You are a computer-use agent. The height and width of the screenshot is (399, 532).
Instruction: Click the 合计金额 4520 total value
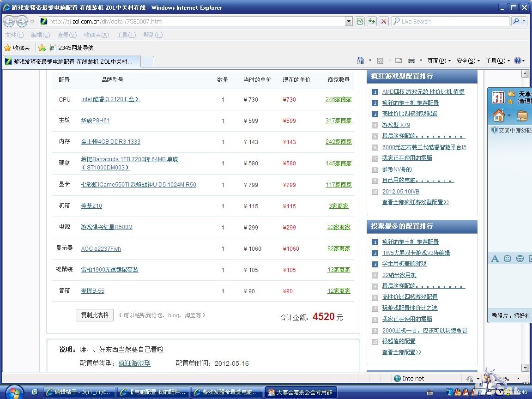pyautogui.click(x=324, y=316)
